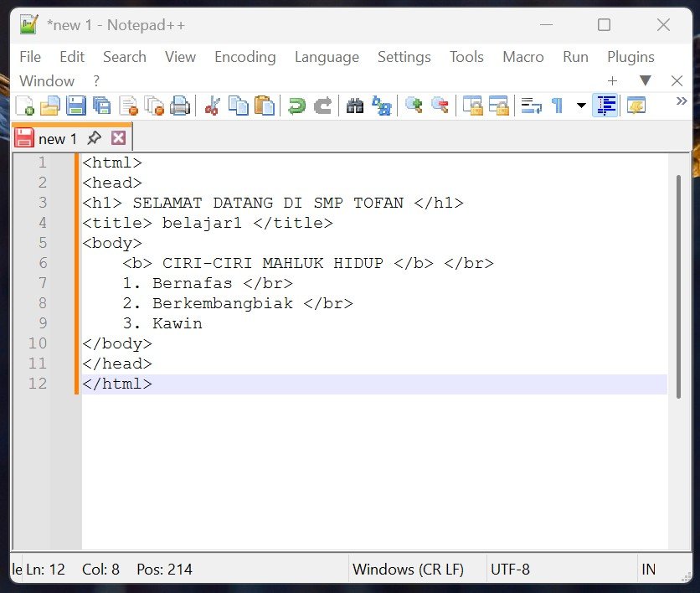The height and width of the screenshot is (593, 700).
Task: Open the Language menu
Action: (327, 57)
